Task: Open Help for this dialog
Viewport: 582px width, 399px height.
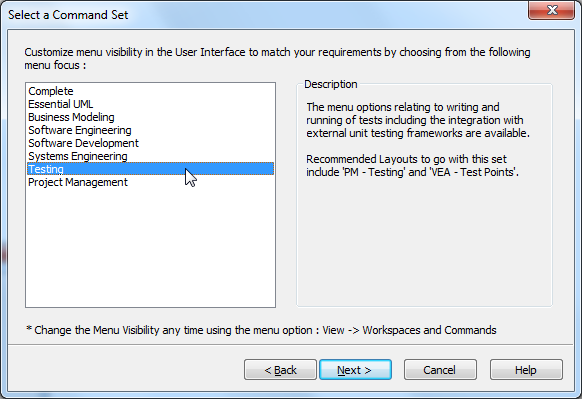Action: (x=526, y=370)
